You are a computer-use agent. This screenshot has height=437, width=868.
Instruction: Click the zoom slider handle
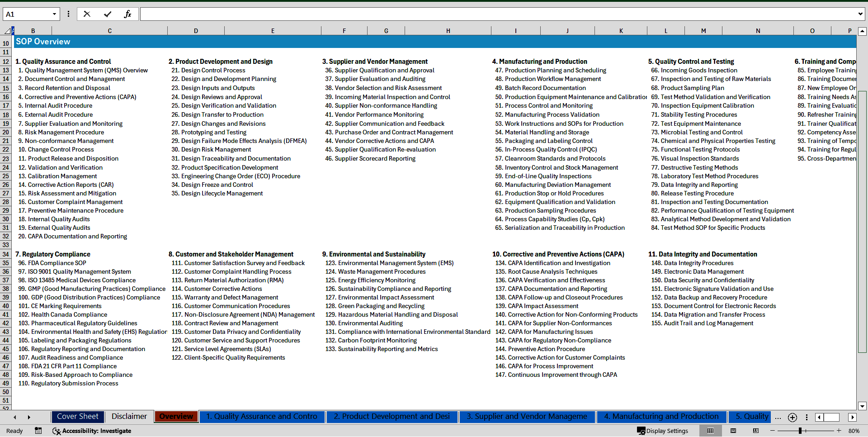tap(800, 431)
